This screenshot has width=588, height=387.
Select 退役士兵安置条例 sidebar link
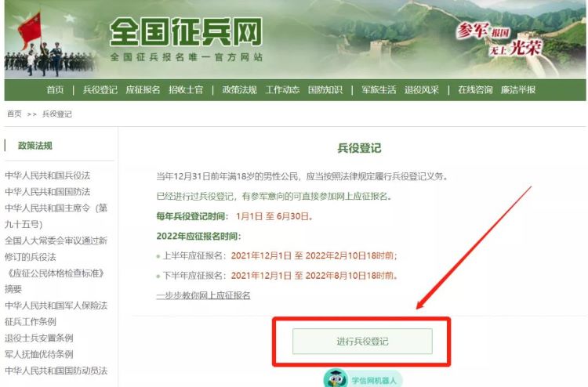click(x=39, y=338)
